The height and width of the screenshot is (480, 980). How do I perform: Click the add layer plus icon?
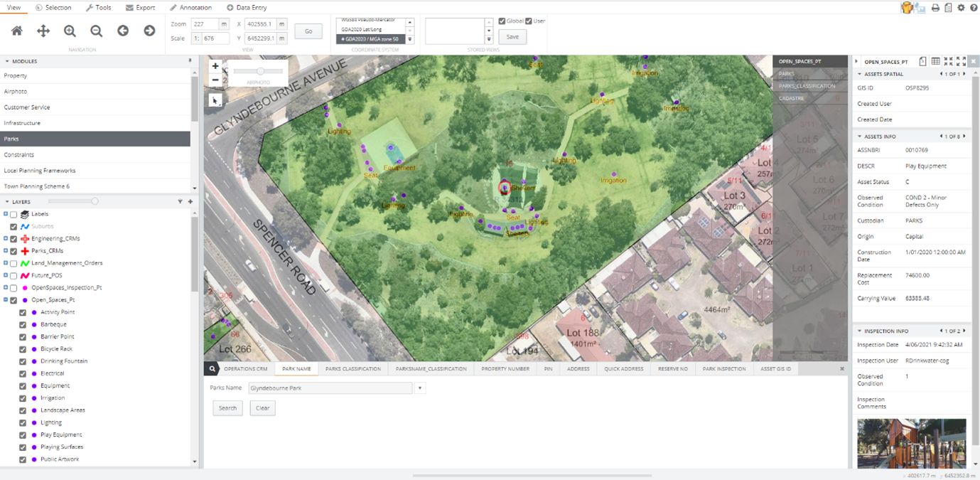[x=190, y=202]
